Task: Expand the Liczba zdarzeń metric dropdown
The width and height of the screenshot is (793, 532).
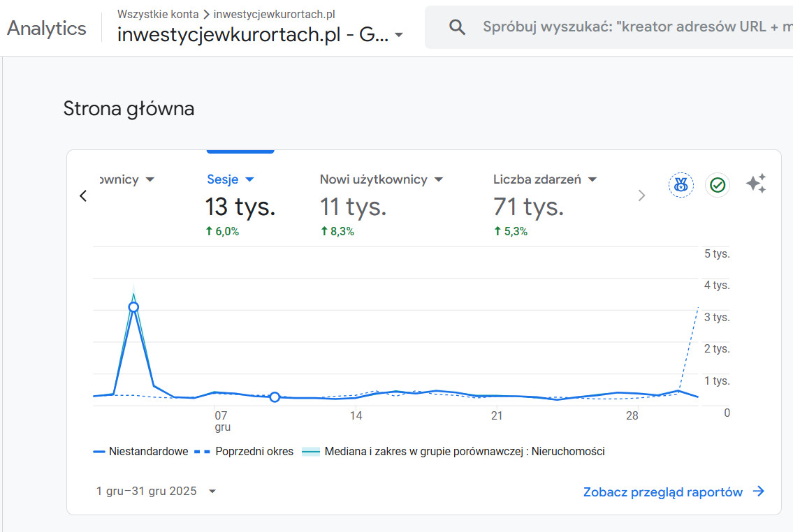Action: [x=592, y=179]
